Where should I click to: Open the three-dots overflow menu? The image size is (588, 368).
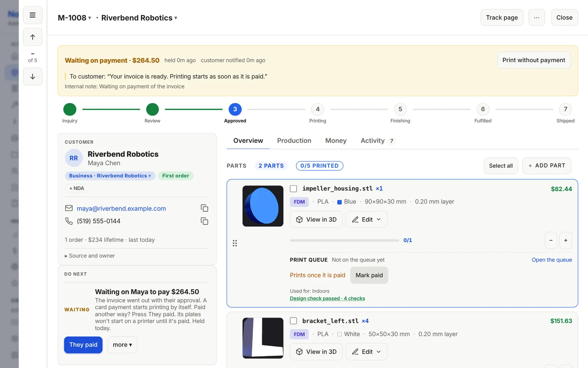click(x=537, y=18)
